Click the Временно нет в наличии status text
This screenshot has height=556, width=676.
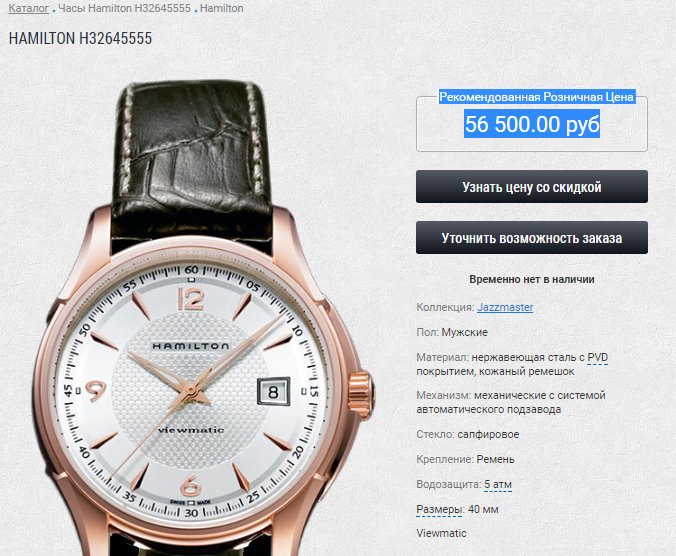(x=532, y=279)
